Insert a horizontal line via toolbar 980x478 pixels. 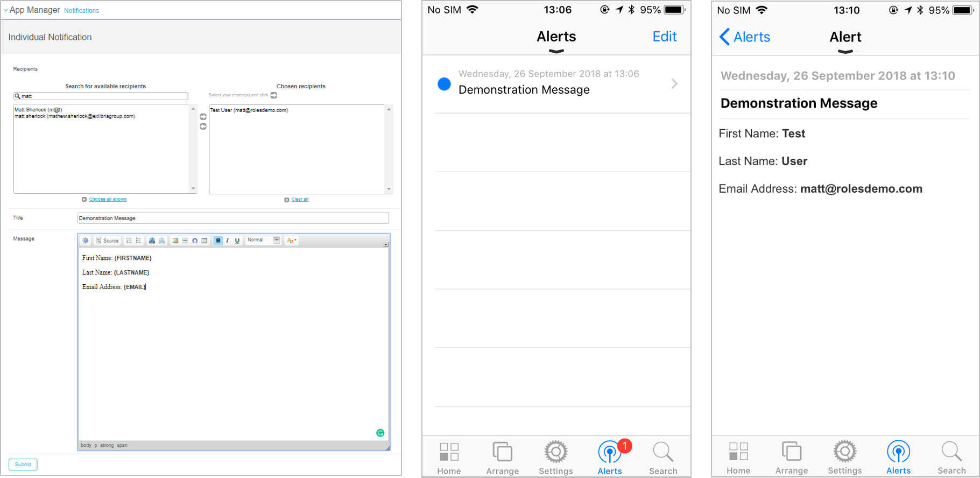(x=185, y=241)
